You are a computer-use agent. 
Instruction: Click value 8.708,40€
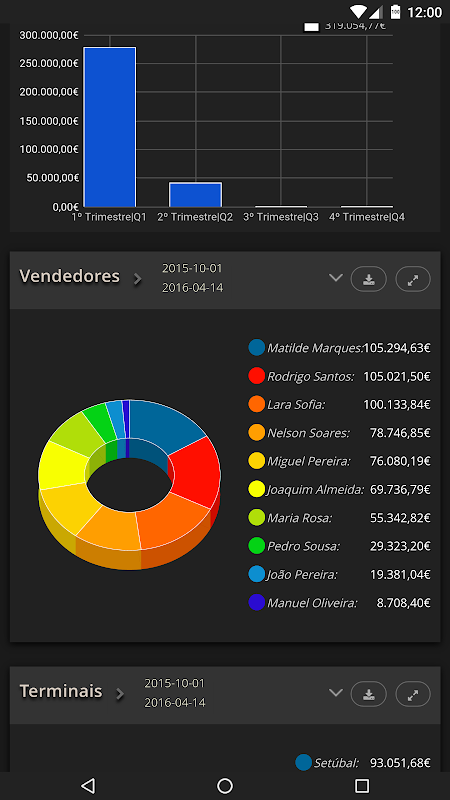404,603
